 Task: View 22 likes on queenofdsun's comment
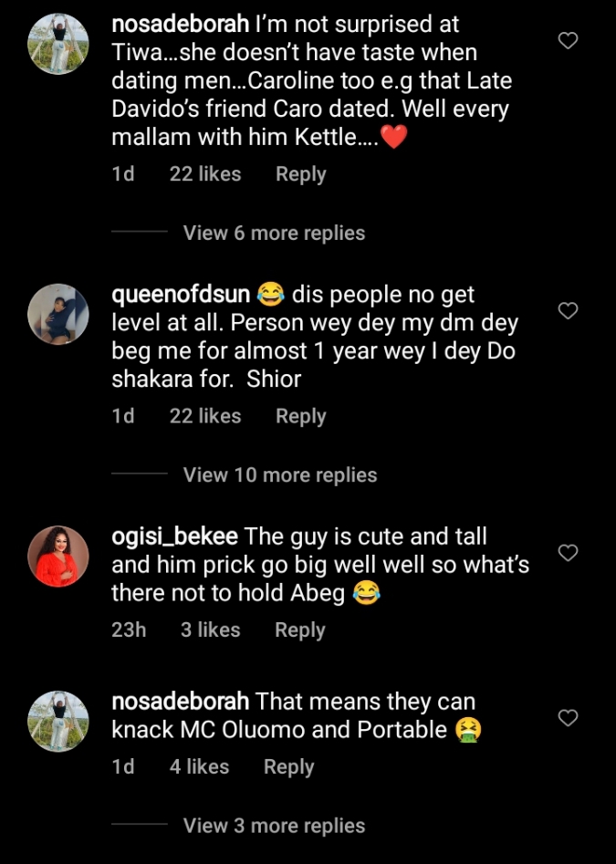pos(205,416)
